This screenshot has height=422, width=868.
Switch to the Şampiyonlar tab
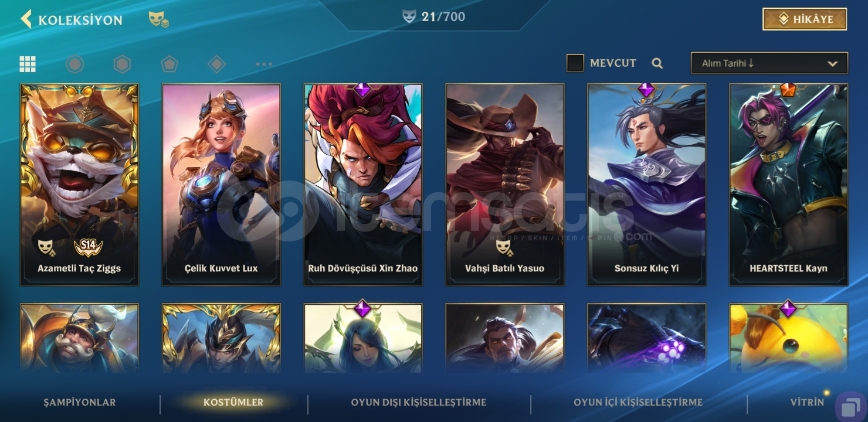point(80,403)
